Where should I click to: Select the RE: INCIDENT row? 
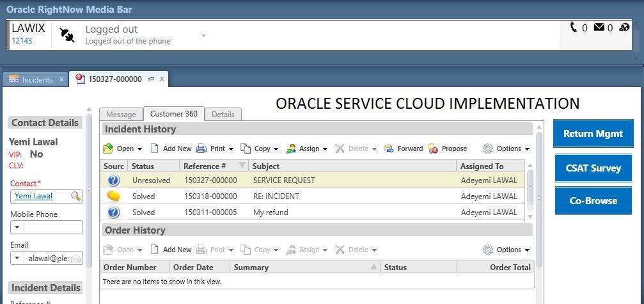coord(312,196)
